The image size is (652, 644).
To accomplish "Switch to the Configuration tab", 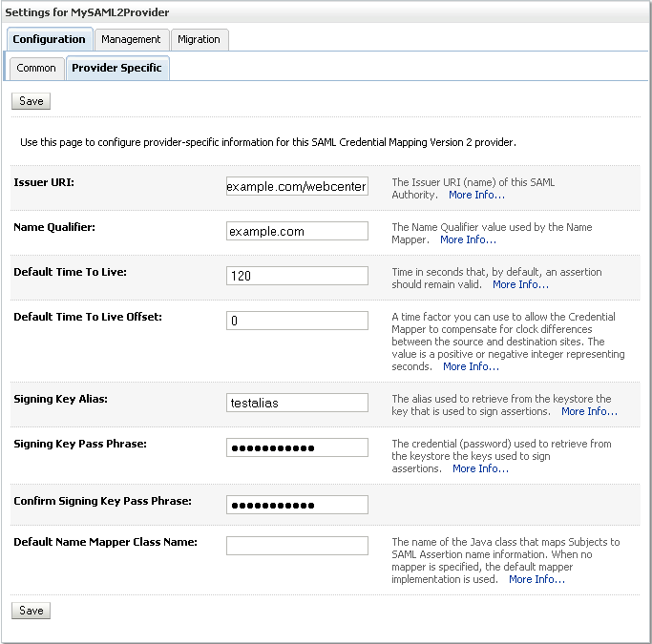I will pyautogui.click(x=49, y=39).
